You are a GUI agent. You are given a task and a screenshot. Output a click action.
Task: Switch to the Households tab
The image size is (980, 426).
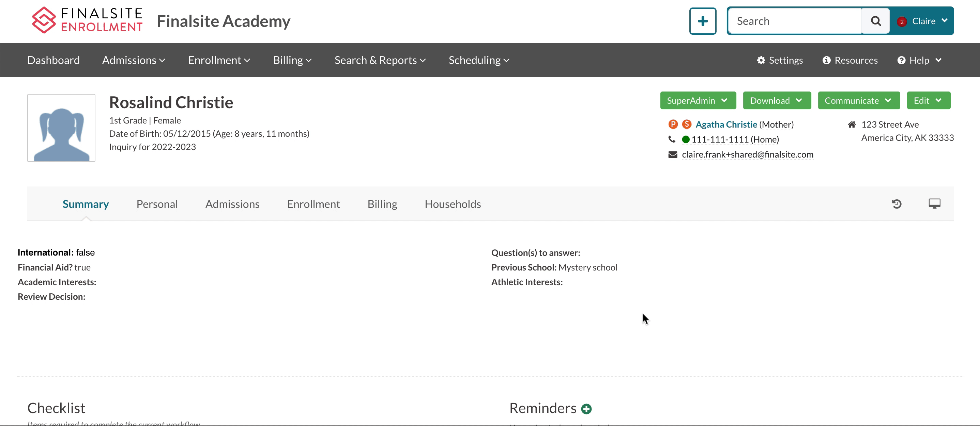tap(452, 204)
